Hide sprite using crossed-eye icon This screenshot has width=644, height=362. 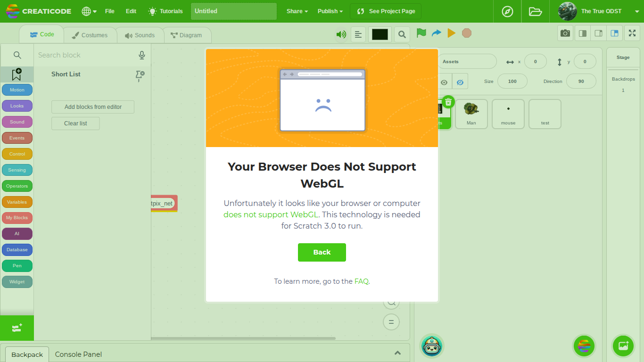[x=460, y=82]
